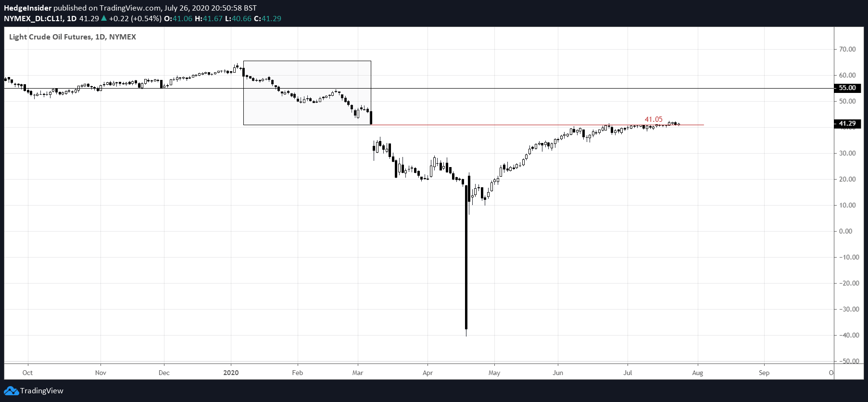Click the Oct label at axis start
868x402 pixels.
pos(27,373)
